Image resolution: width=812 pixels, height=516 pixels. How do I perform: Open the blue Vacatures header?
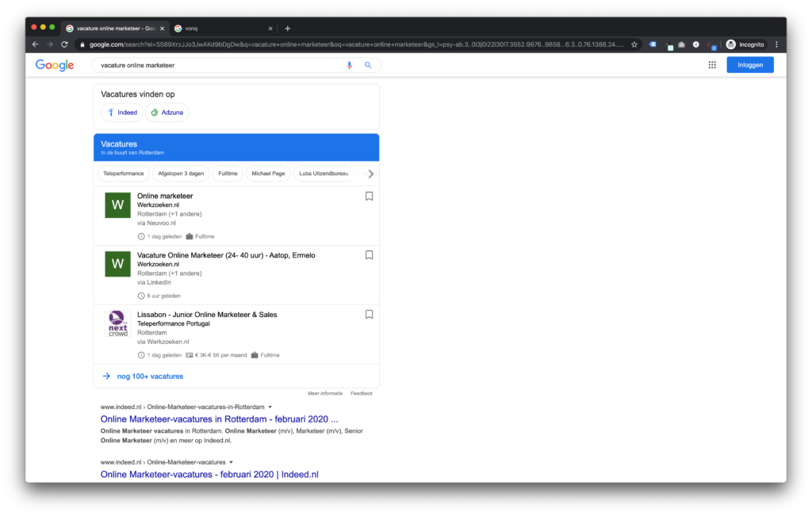[x=236, y=147]
